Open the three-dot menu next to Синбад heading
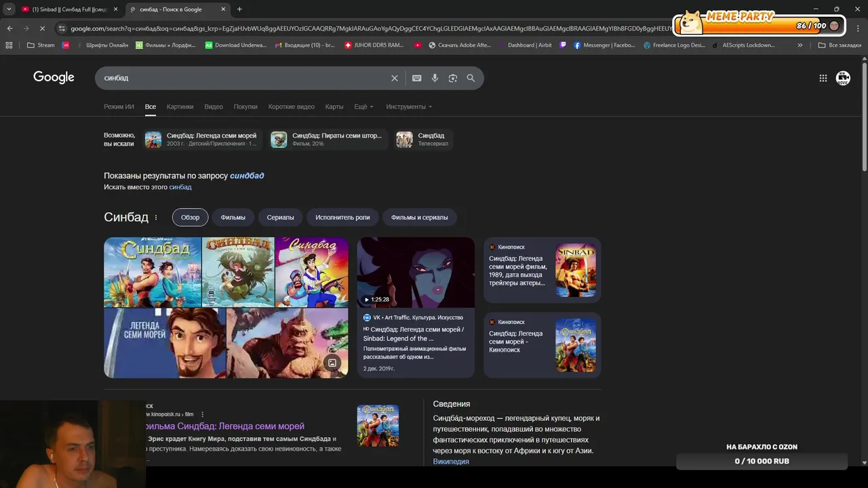Image resolution: width=868 pixels, height=488 pixels. point(156,218)
